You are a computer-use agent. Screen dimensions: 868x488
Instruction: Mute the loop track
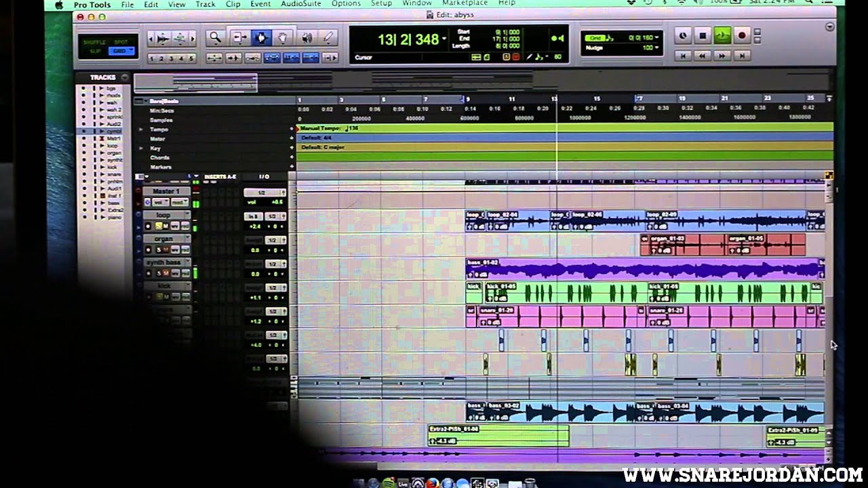165,226
